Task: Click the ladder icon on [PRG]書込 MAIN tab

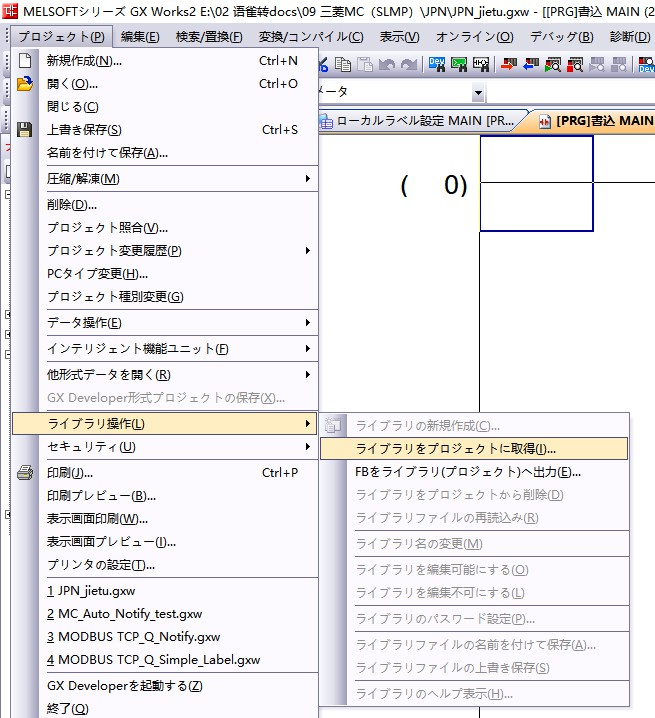Action: coord(545,122)
